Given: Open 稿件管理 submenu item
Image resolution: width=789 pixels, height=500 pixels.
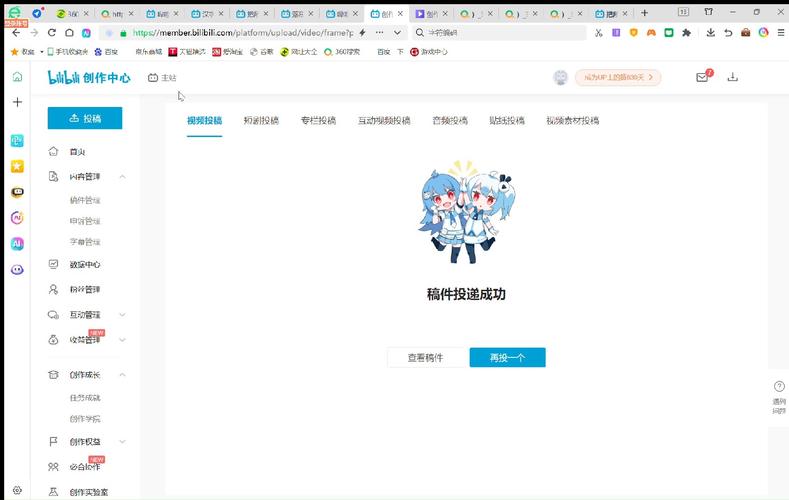Looking at the screenshot, I should tap(85, 200).
